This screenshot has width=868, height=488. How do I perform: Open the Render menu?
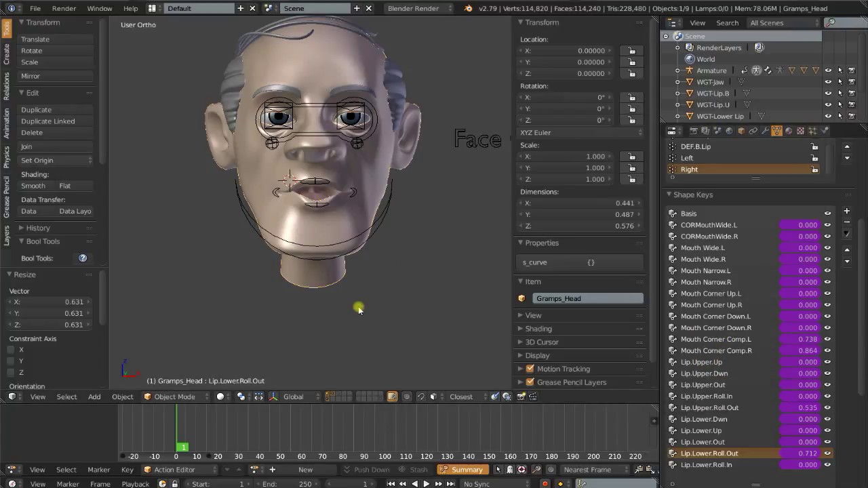(x=64, y=8)
